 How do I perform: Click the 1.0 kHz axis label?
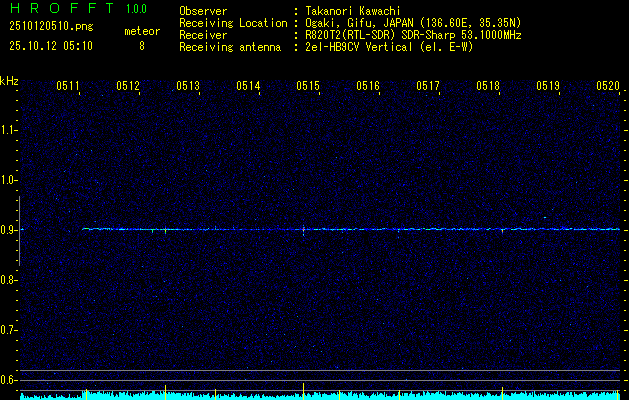tap(8, 180)
